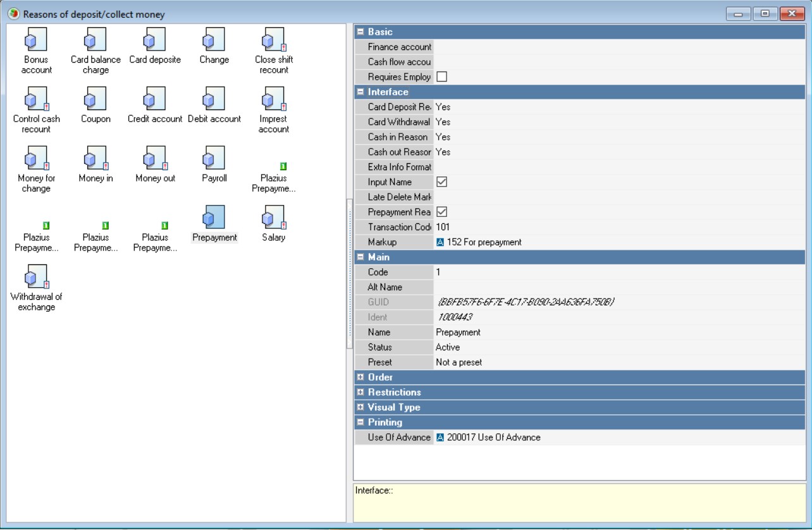Click the Use Of Advance 200017 value

click(x=493, y=438)
